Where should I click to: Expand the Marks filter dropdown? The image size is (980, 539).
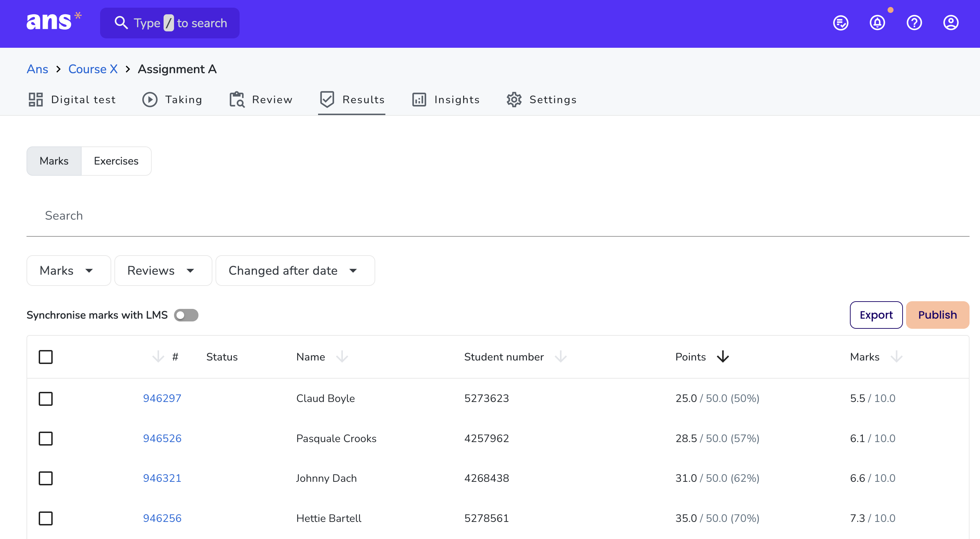[x=68, y=271]
